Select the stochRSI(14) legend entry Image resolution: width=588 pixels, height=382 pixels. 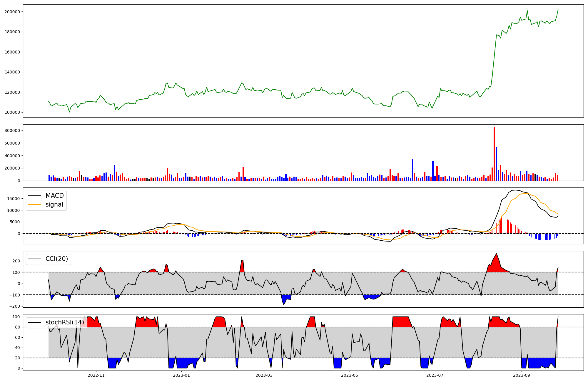tap(64, 322)
